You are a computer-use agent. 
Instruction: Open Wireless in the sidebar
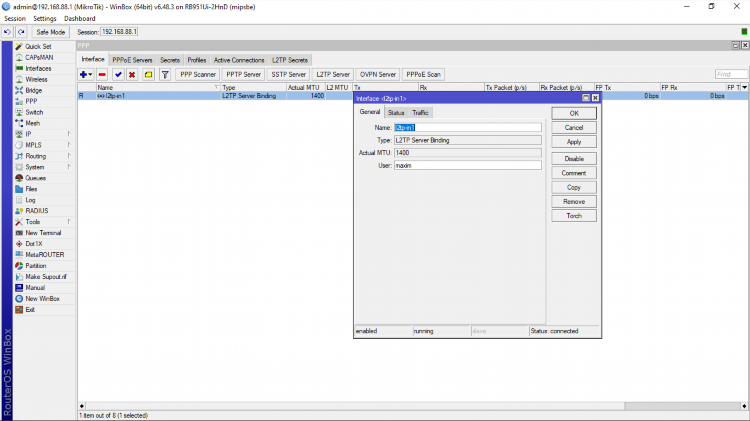click(36, 79)
